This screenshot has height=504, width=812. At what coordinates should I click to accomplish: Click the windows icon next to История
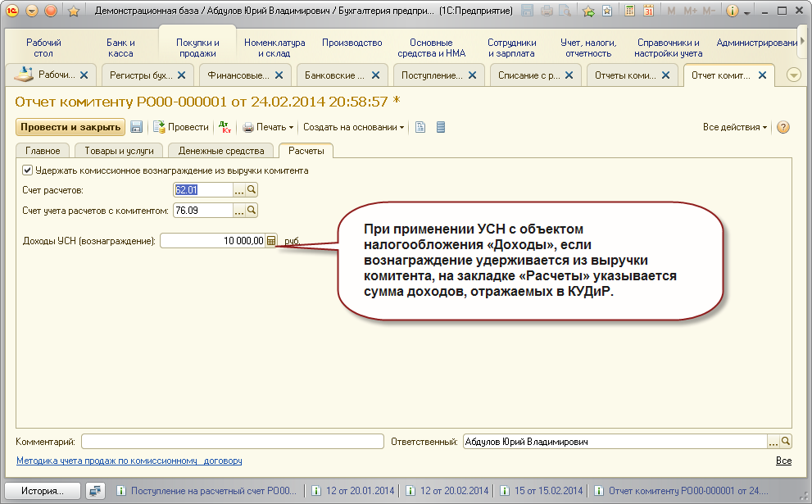[95, 491]
